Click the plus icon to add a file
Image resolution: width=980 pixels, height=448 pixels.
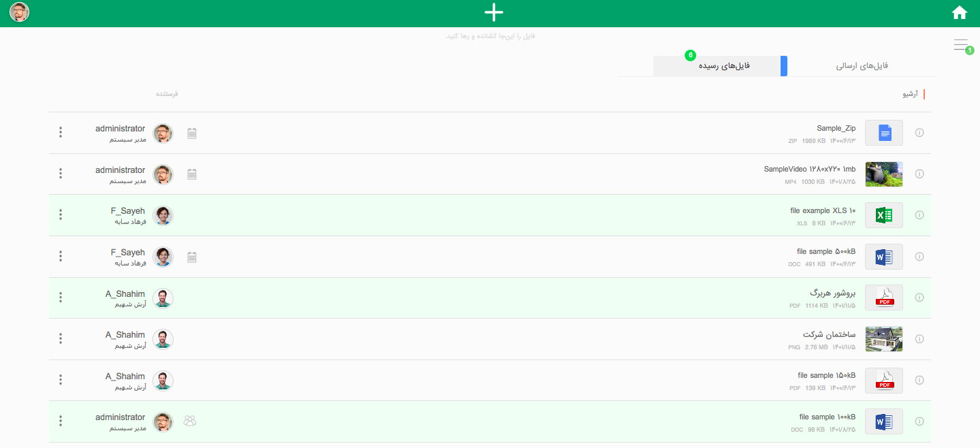tap(493, 12)
